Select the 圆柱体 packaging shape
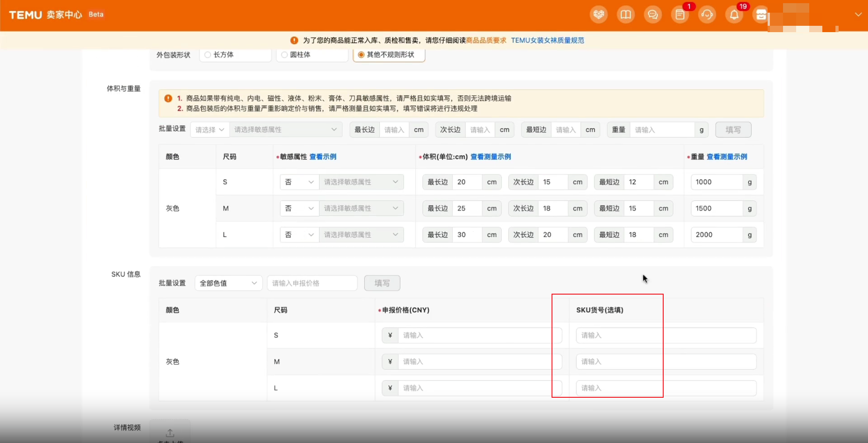This screenshot has width=868, height=443. tap(284, 55)
